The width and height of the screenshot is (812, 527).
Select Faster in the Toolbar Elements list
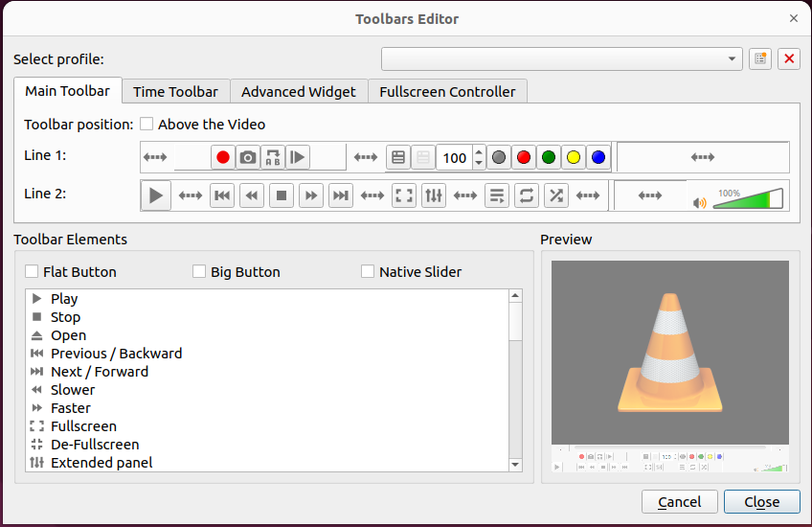(x=267, y=408)
